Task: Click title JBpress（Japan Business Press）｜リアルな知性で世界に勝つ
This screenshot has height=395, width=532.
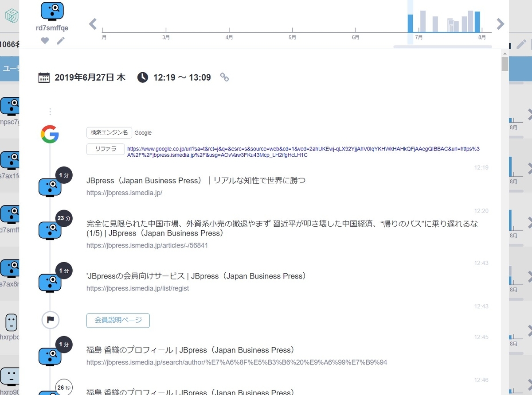Action: 196,180
